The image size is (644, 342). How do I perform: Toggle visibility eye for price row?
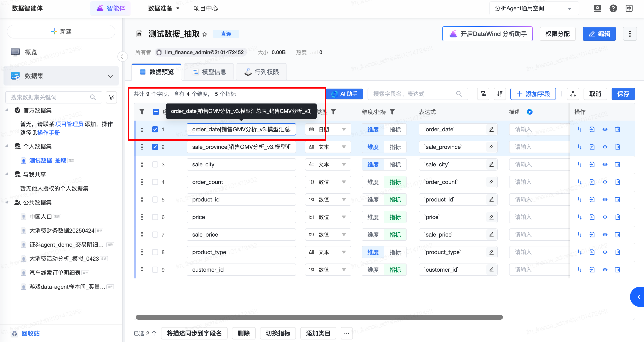point(605,217)
